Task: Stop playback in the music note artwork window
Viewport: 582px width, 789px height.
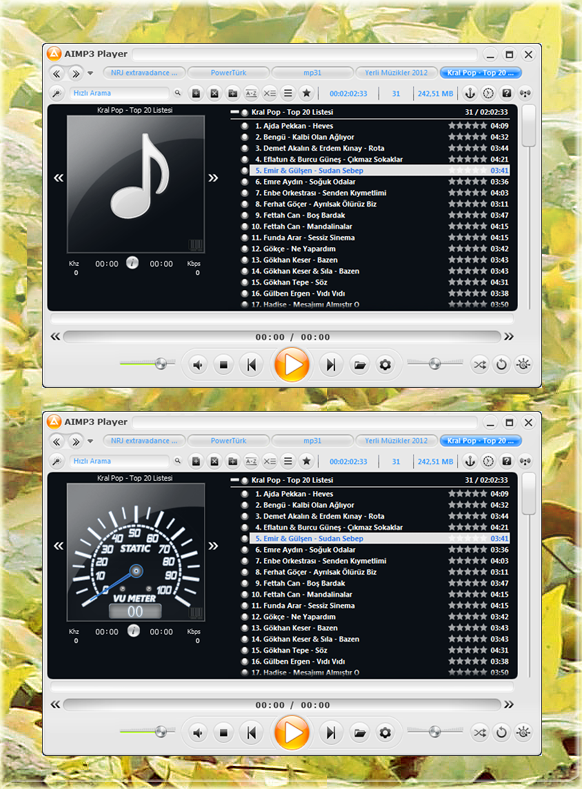Action: [224, 365]
